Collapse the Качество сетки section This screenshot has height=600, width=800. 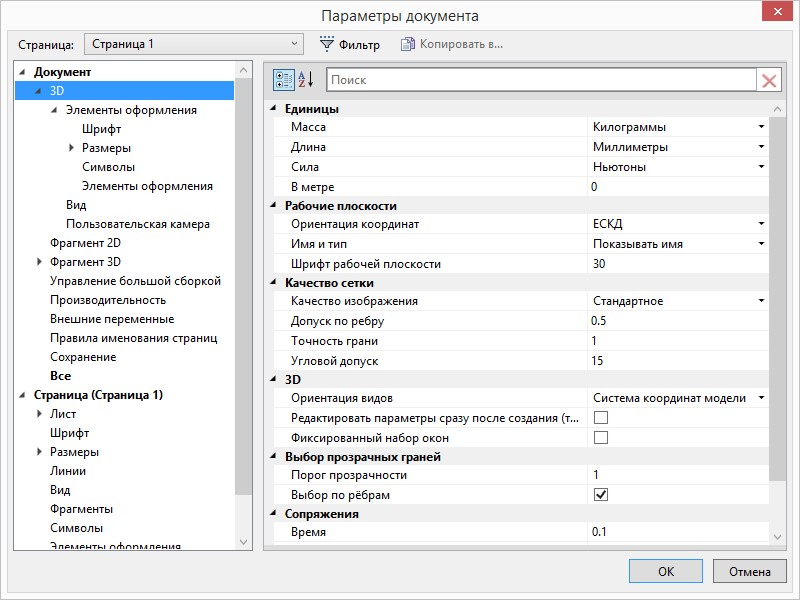pos(275,283)
